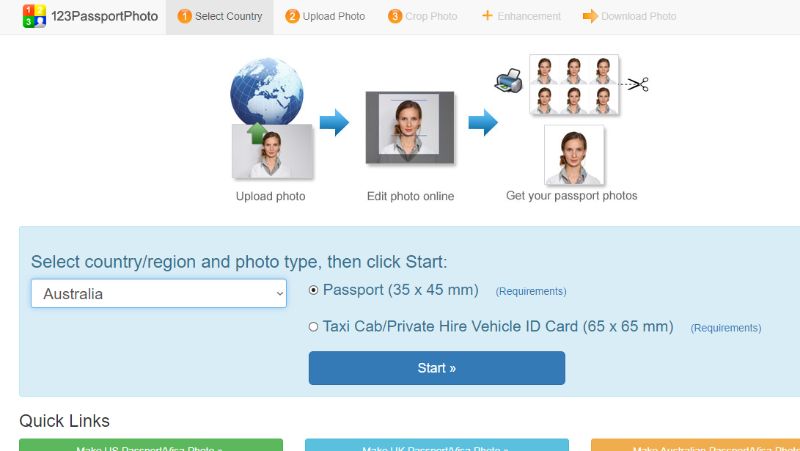
Task: Open the Crop Photo step tab
Action: (422, 16)
